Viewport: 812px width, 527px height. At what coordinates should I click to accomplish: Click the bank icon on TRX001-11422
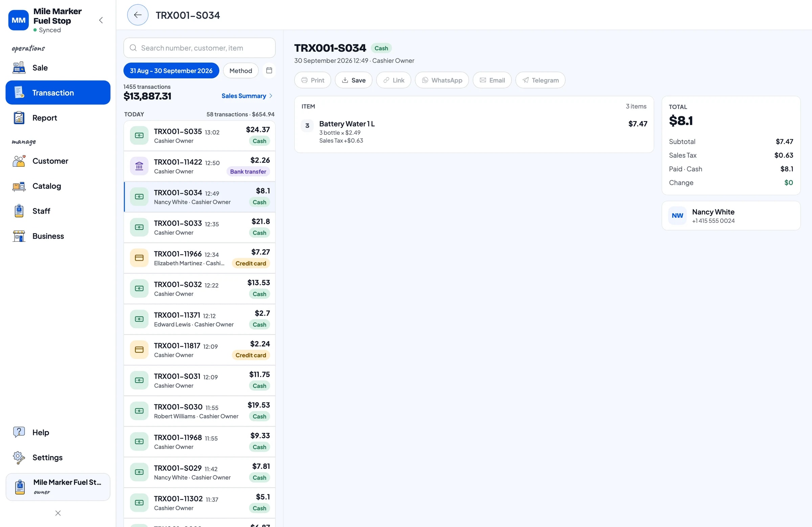pos(139,166)
